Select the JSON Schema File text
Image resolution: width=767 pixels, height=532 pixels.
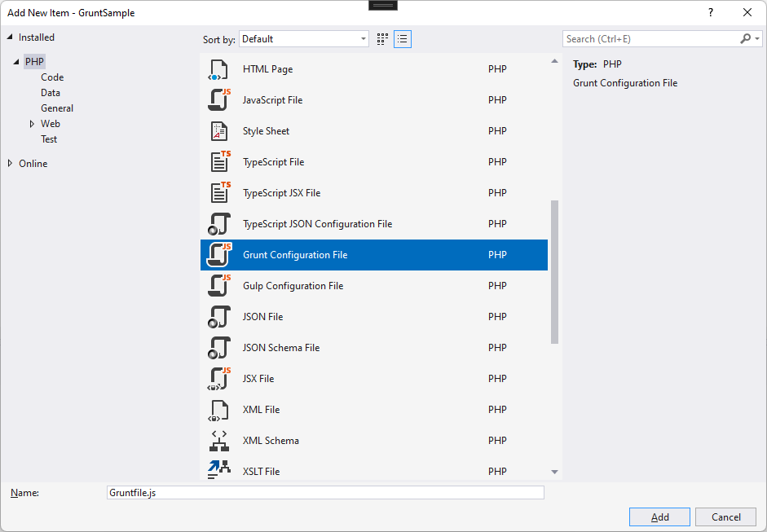tap(281, 348)
